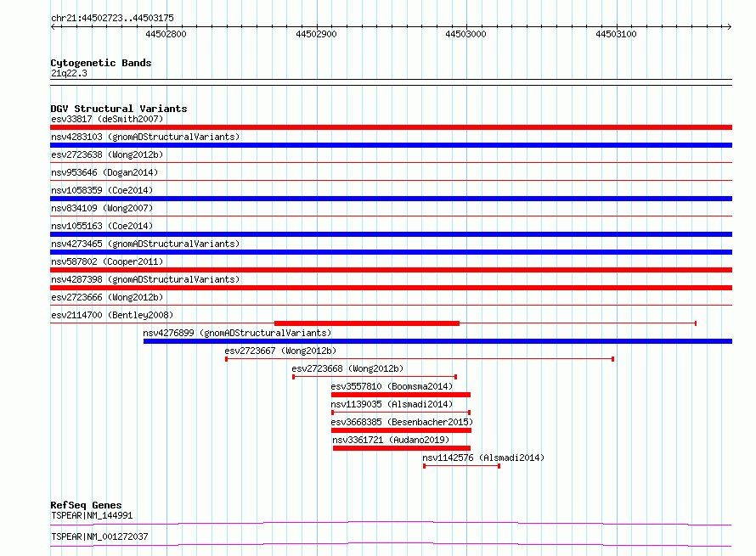Select the red esv3668385 Besenbacher2015 bar
The height and width of the screenshot is (556, 756).
(x=401, y=430)
